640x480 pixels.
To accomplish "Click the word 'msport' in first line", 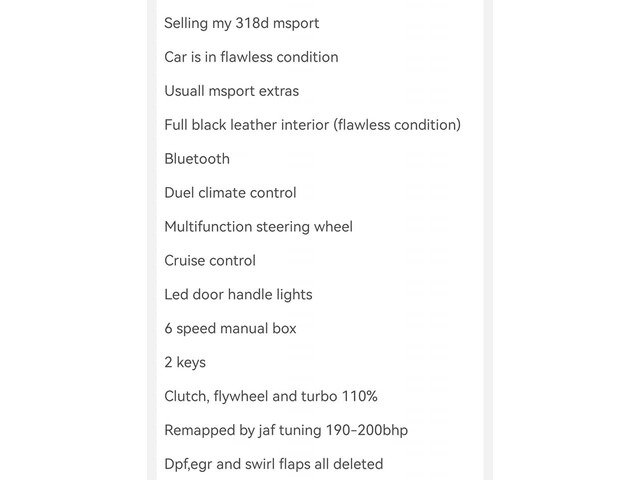I will pyautogui.click(x=296, y=24).
